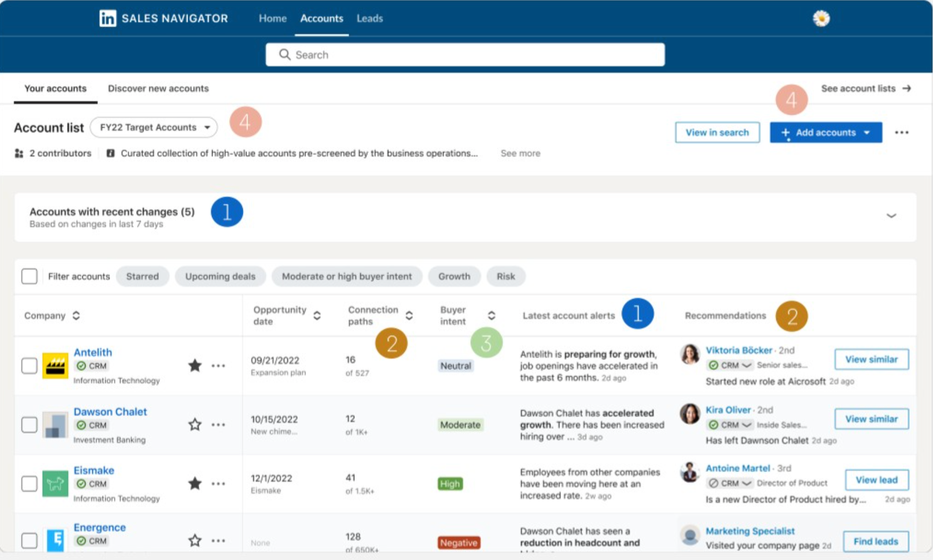The height and width of the screenshot is (560, 933).
Task: Switch to Discover new accounts tab
Action: [158, 88]
